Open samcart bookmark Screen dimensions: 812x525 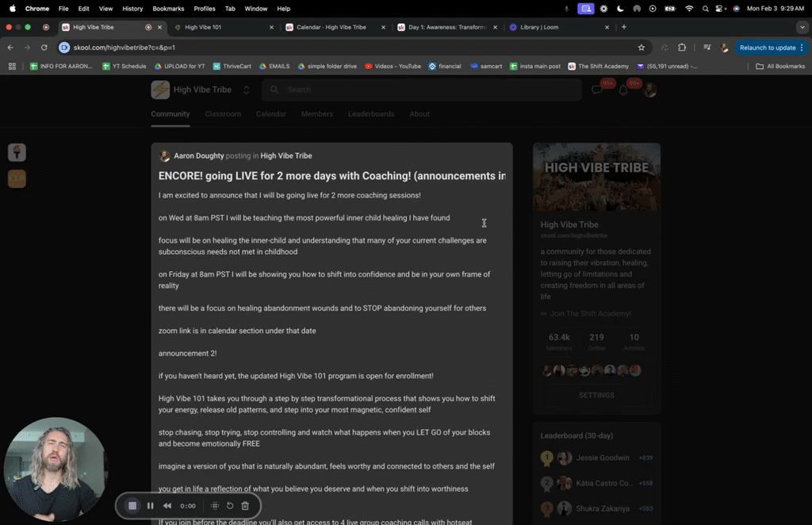(486, 67)
